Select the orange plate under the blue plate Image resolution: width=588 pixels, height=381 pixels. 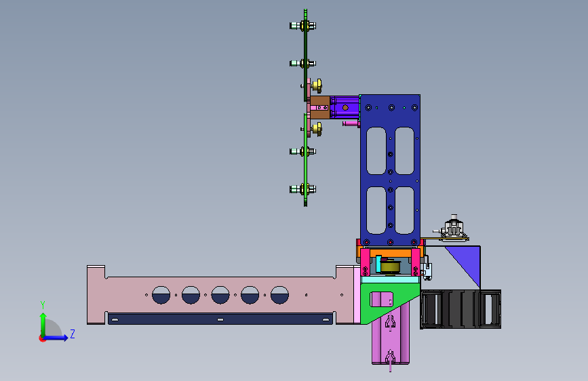click(391, 252)
